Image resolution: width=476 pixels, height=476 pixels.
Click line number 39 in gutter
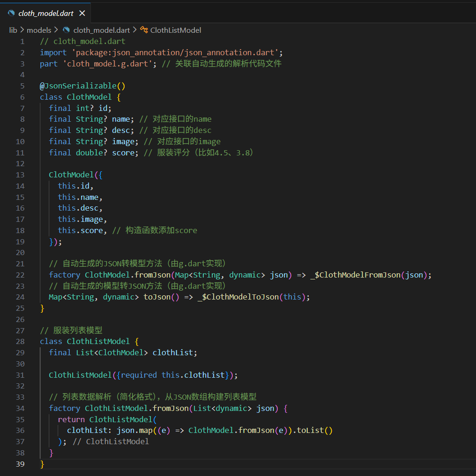[20, 464]
